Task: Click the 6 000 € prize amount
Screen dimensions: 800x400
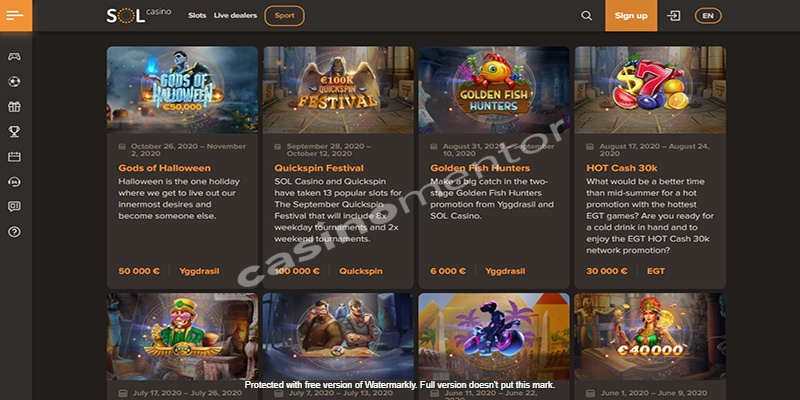Action: 448,271
